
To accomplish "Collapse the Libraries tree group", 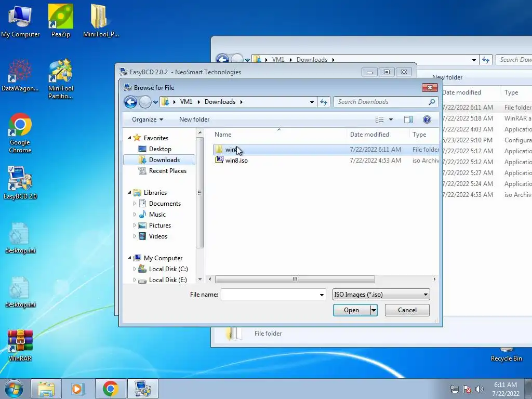I will click(129, 193).
